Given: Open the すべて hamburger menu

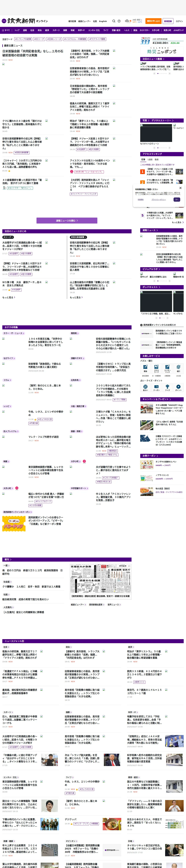Looking at the screenshot, I should point(6,30).
